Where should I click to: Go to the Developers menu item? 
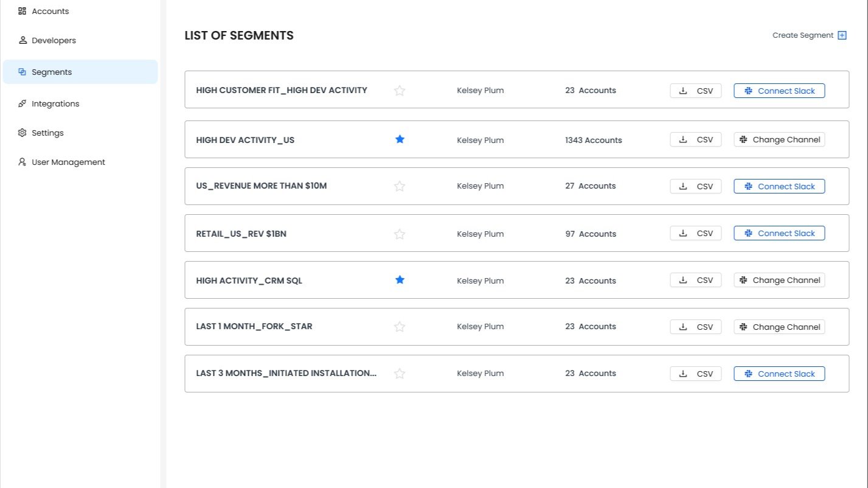tap(54, 40)
